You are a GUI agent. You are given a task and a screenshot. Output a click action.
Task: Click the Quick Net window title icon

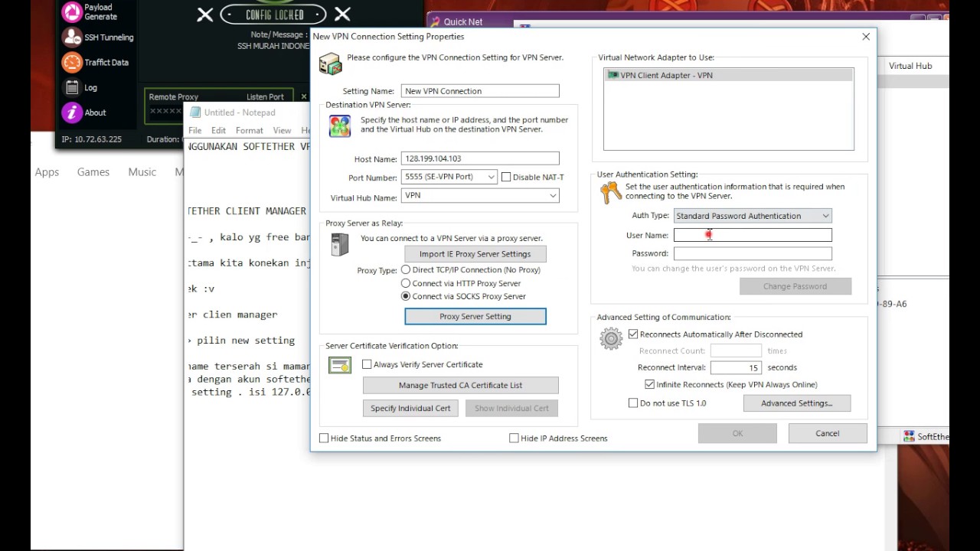click(435, 22)
